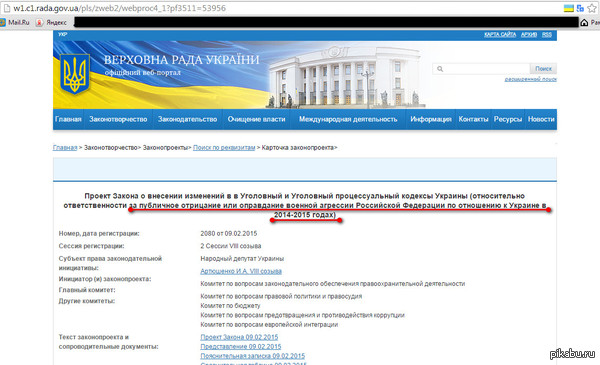Click the home icon bookmark at right
Viewport: 600px width, 365px height.
tap(584, 23)
